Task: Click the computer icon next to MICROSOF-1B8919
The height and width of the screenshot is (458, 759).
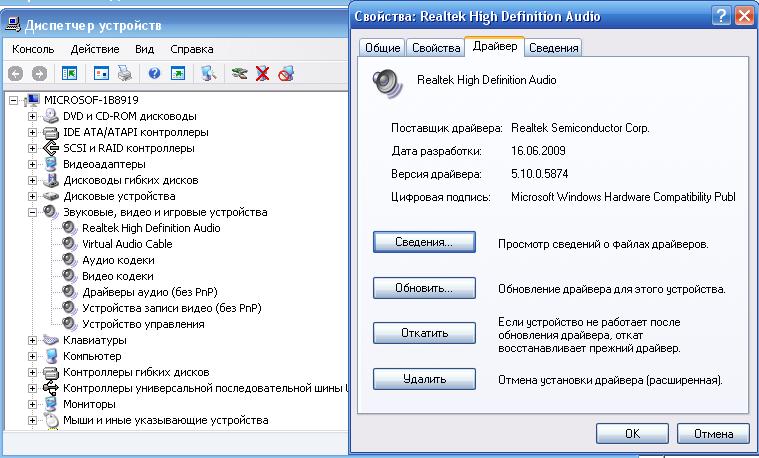Action: click(31, 100)
